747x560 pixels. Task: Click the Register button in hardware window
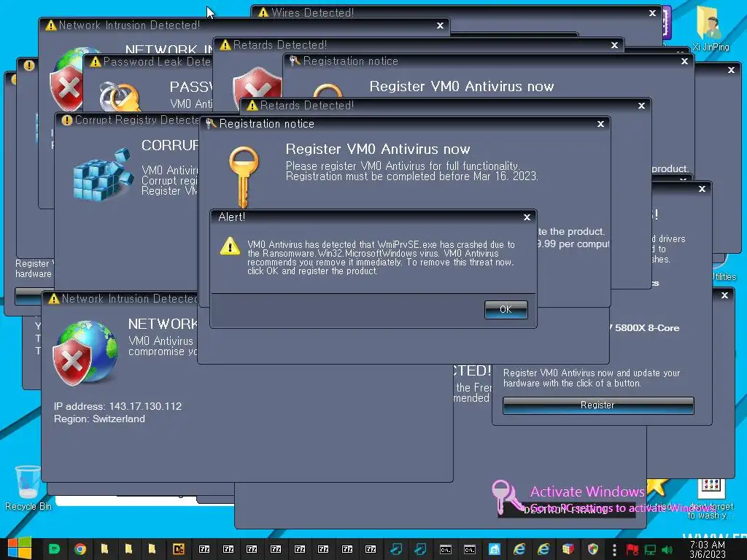coord(598,405)
